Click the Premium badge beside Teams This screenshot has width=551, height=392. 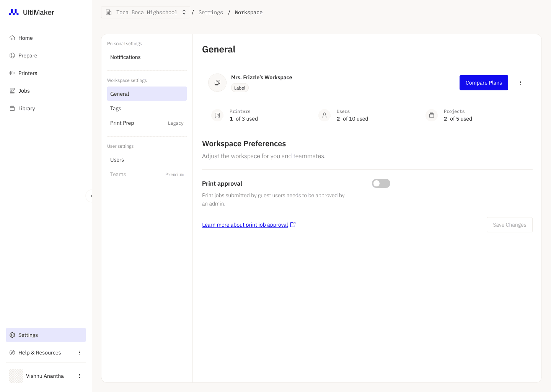click(x=174, y=175)
